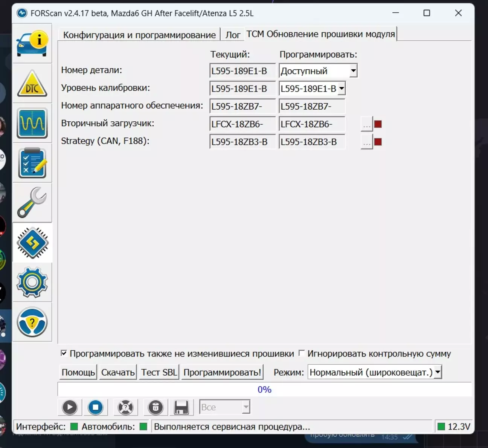The width and height of the screenshot is (488, 448).
Task: Click the 0% progress bar
Action: coord(264,389)
